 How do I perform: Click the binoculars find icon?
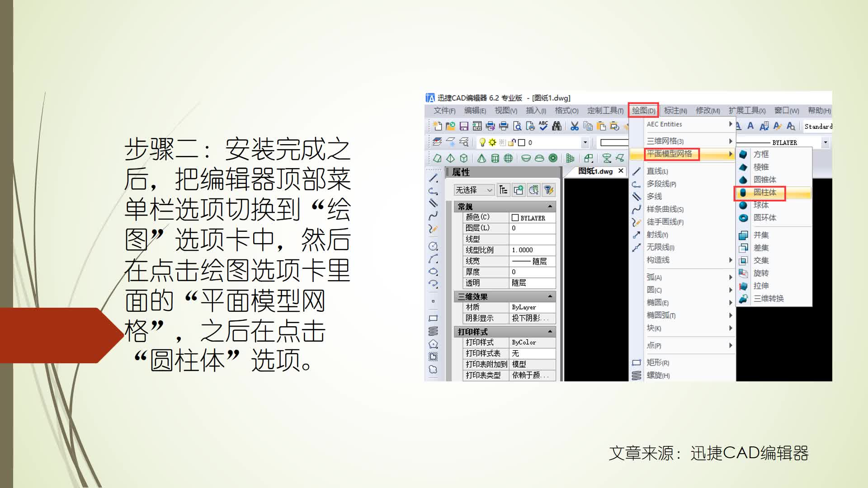point(557,126)
